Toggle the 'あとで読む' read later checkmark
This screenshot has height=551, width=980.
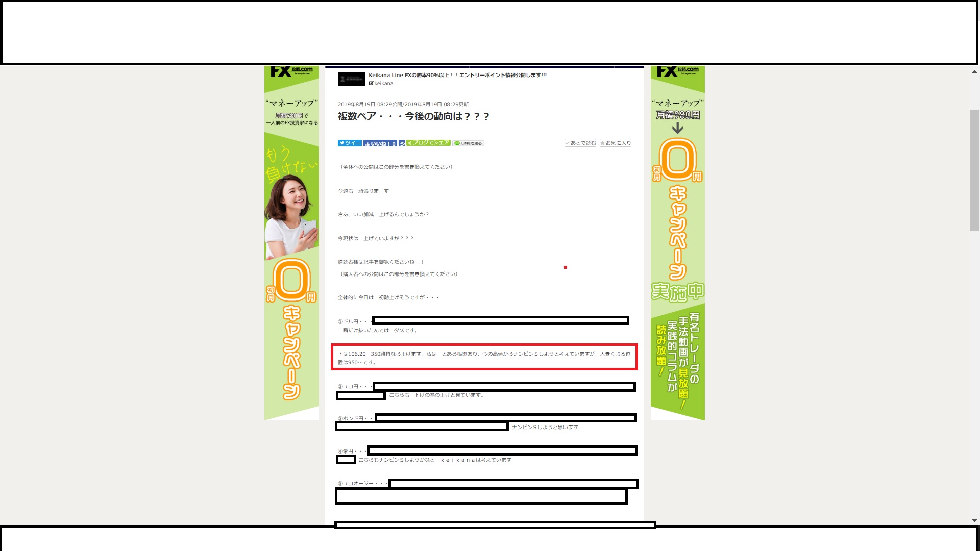point(580,143)
